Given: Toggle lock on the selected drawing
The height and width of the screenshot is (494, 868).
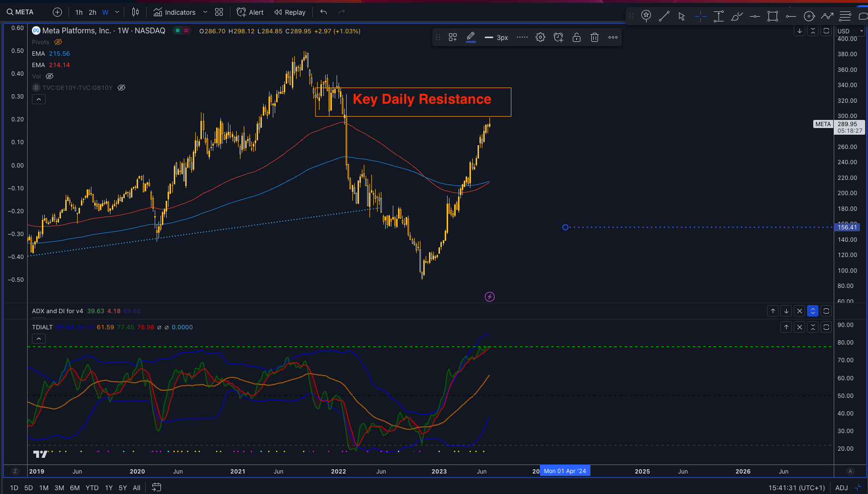Looking at the screenshot, I should (x=577, y=37).
